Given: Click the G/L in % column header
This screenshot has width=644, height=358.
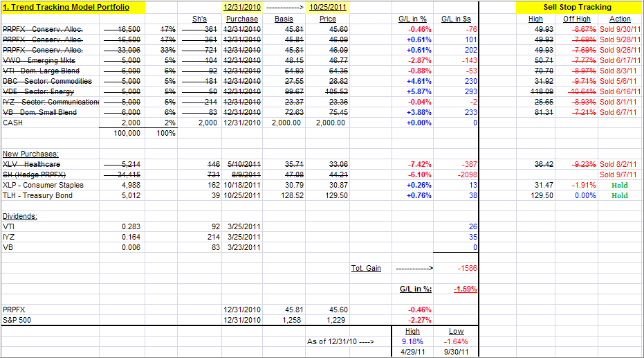Looking at the screenshot, I should [412, 19].
